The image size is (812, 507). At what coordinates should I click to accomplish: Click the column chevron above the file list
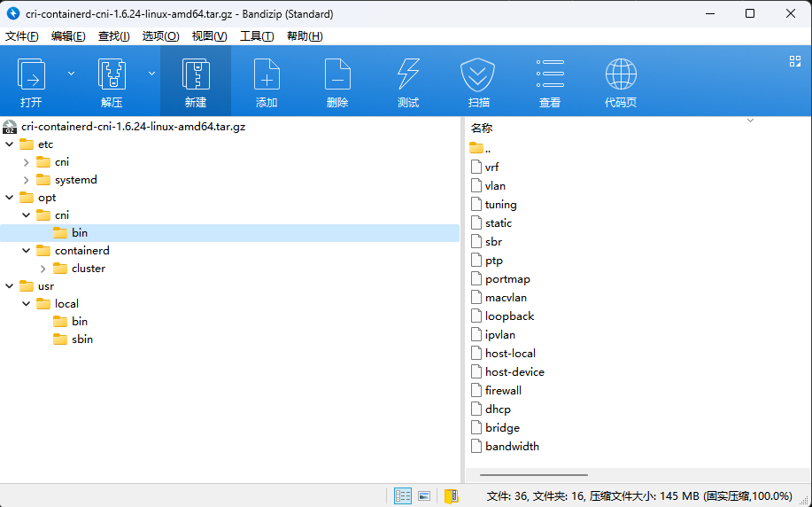click(750, 121)
